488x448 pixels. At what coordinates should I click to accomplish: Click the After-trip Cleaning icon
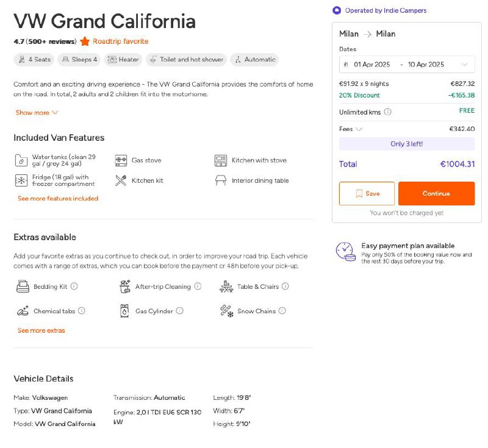tap(125, 286)
